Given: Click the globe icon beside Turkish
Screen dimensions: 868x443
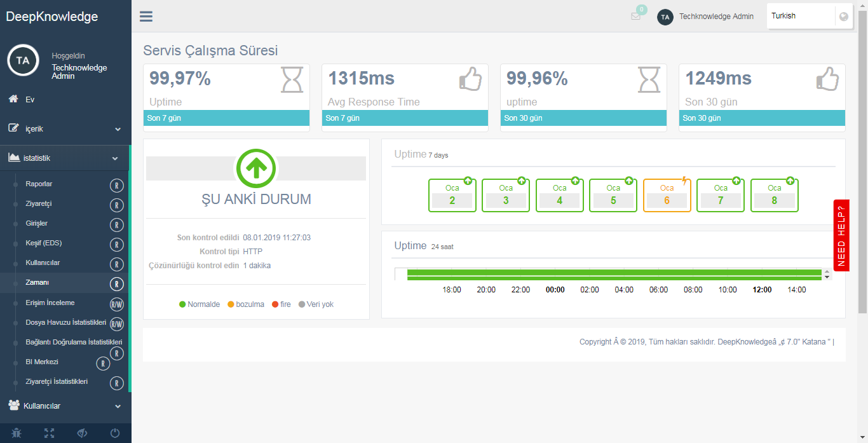Looking at the screenshot, I should (844, 17).
